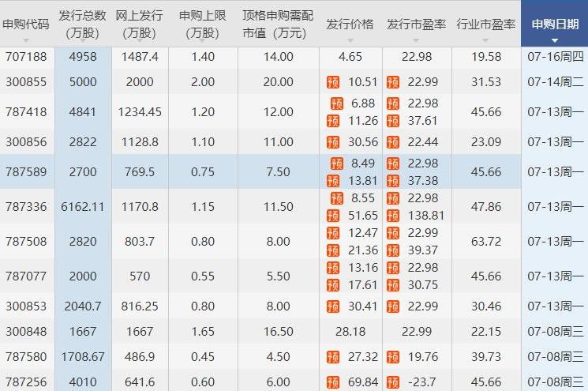Click 预 badge beside P/E 138.81
Screen dimensions: 588x391
[x=393, y=216]
